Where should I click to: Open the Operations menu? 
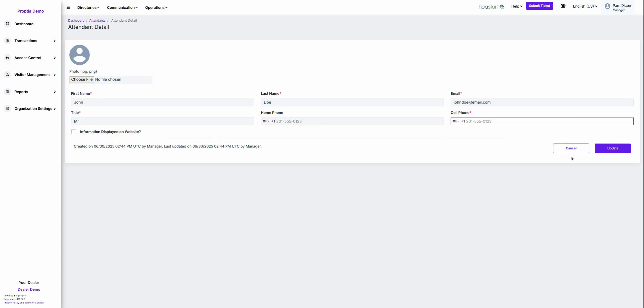point(156,8)
